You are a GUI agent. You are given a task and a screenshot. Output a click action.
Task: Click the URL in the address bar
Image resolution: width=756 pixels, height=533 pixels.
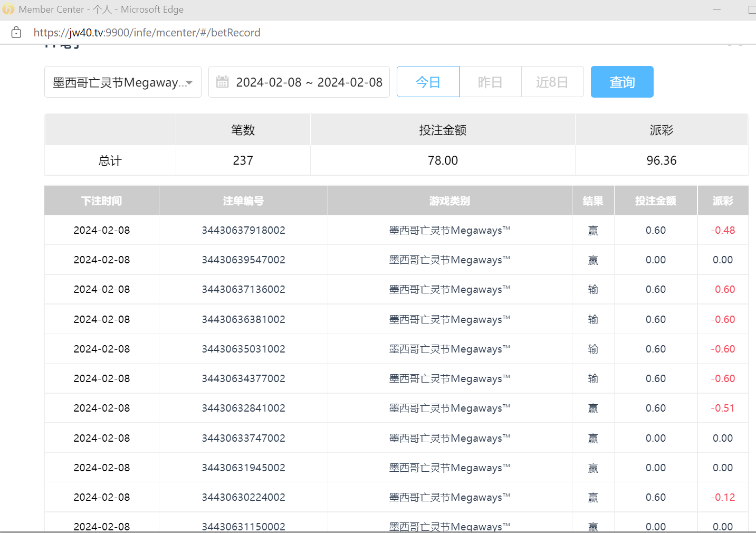(x=147, y=32)
